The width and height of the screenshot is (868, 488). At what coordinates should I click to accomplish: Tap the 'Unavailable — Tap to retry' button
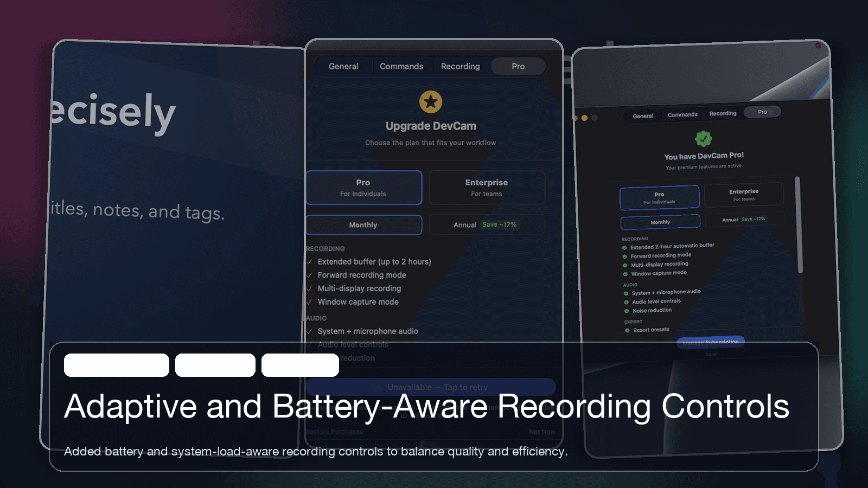click(431, 387)
